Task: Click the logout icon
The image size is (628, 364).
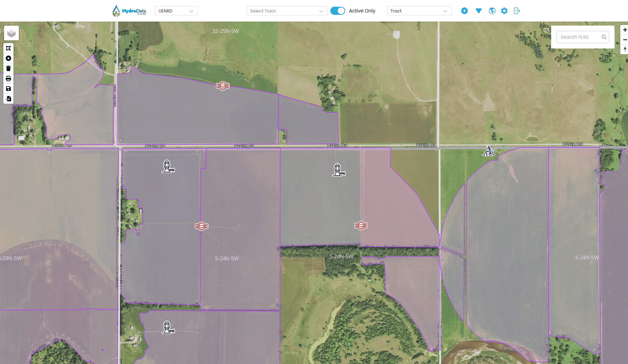Action: (x=516, y=11)
